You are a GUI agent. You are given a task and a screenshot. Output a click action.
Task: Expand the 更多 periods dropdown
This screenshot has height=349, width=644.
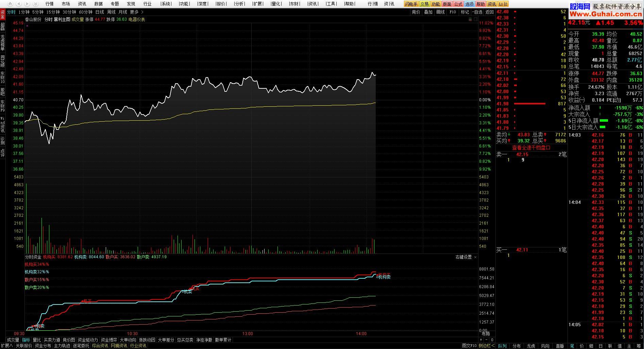(x=137, y=12)
